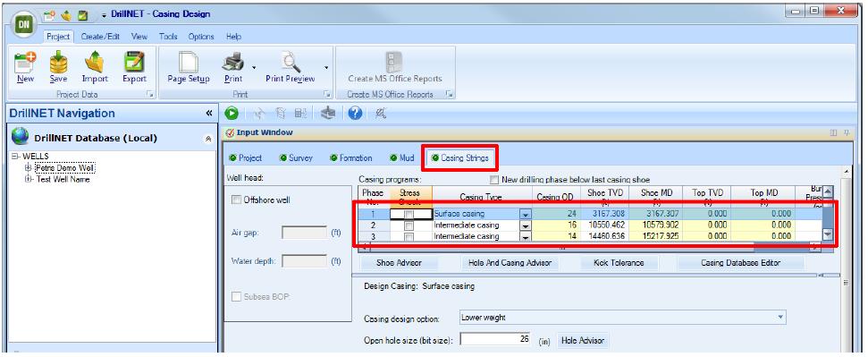Click the Import ribbon icon
Viewport: 868px width, 357px height.
tap(95, 62)
